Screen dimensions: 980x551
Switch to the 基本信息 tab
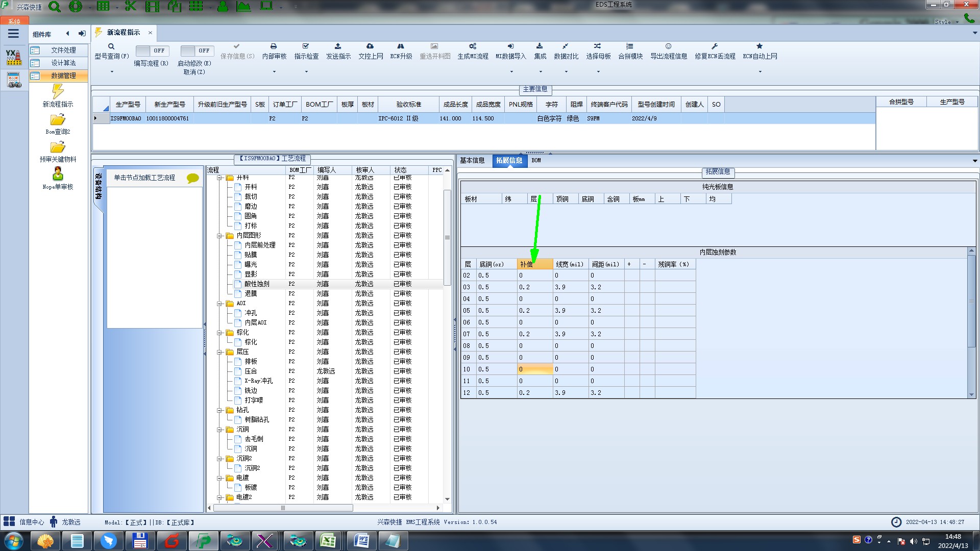coord(472,161)
